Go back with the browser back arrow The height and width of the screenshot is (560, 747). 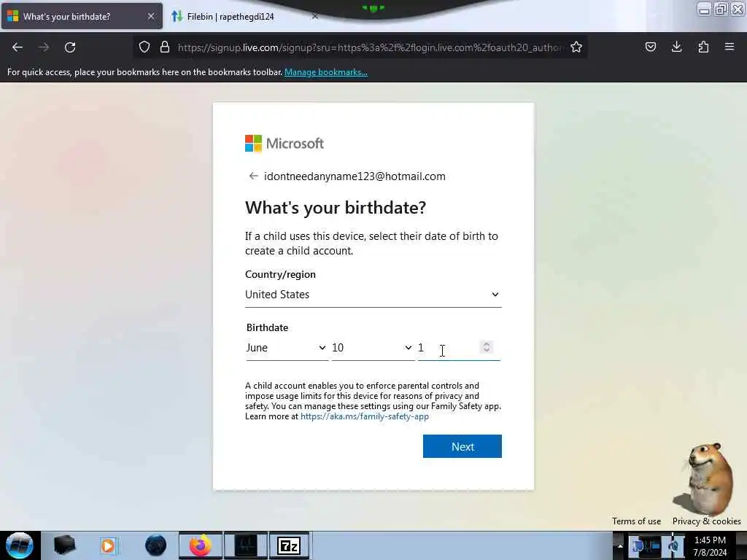(x=18, y=47)
